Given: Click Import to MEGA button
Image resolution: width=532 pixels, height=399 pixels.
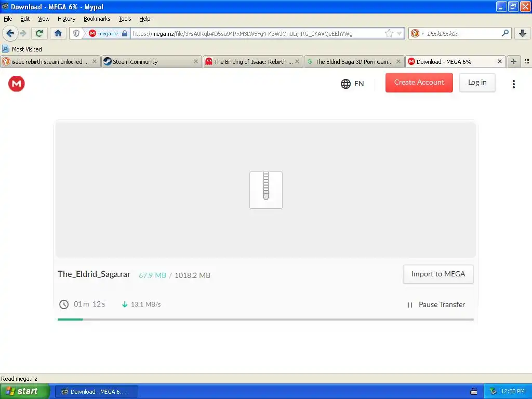Looking at the screenshot, I should click(438, 274).
